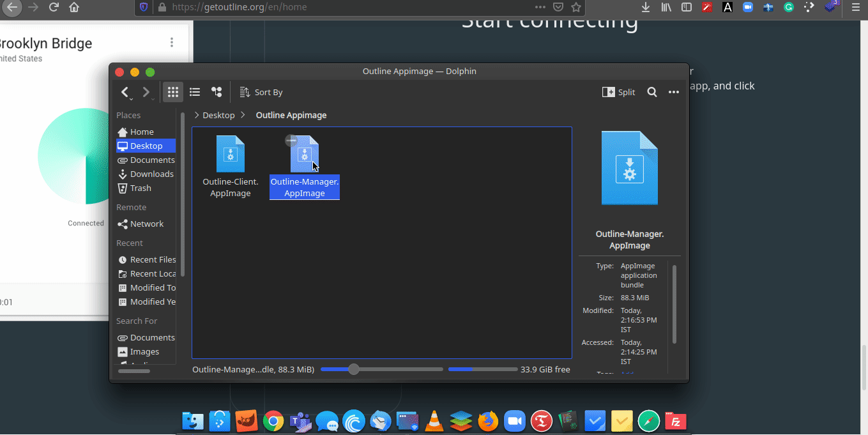The height and width of the screenshot is (435, 868).
Task: Launch FileZilla from the dock
Action: 676,421
